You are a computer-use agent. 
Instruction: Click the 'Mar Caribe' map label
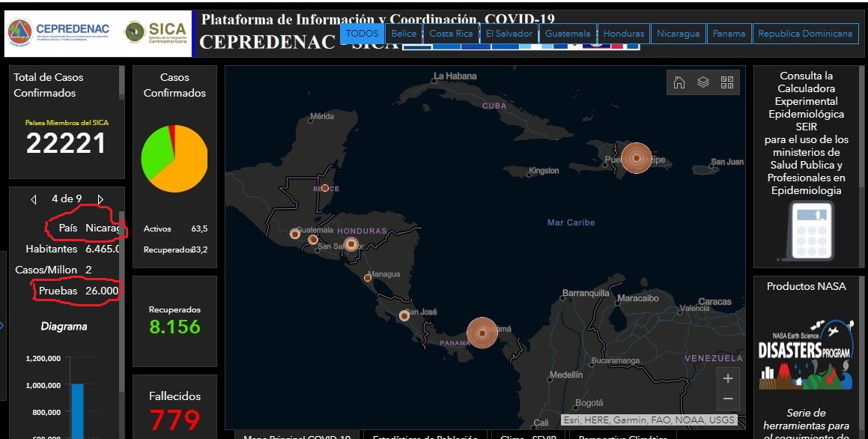571,222
